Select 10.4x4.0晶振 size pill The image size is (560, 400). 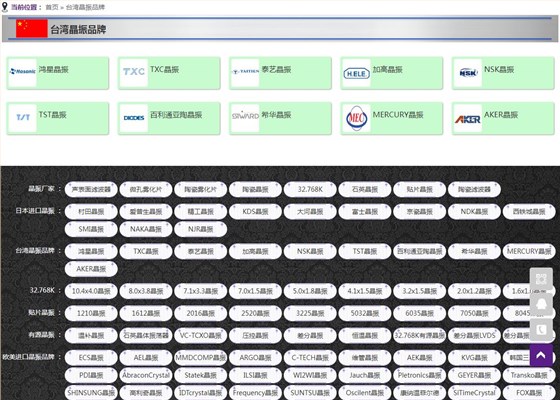pos(91,291)
